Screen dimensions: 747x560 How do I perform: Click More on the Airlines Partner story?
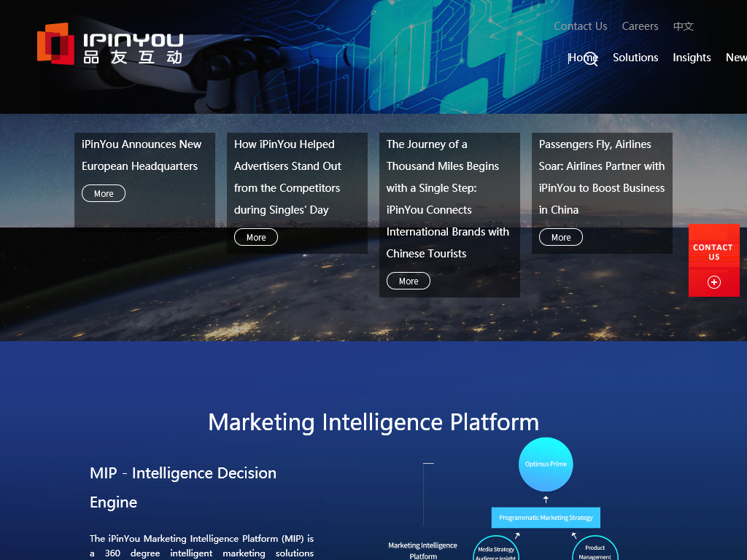click(560, 237)
